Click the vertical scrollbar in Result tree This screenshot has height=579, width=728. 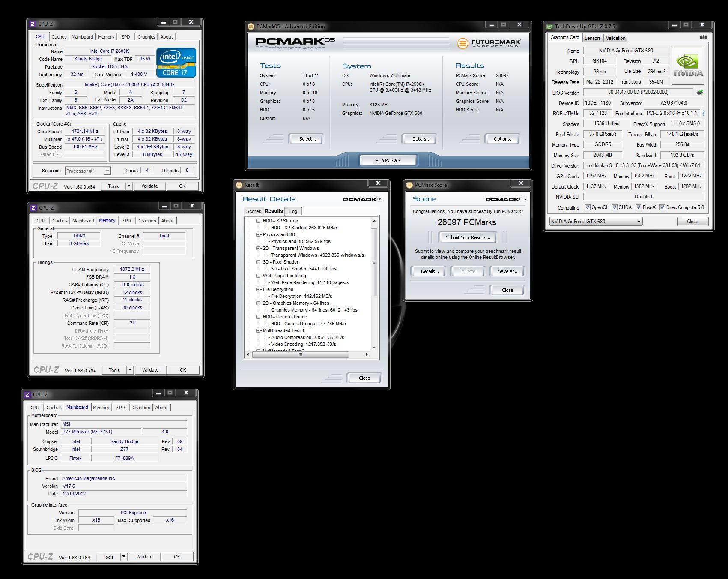click(374, 263)
